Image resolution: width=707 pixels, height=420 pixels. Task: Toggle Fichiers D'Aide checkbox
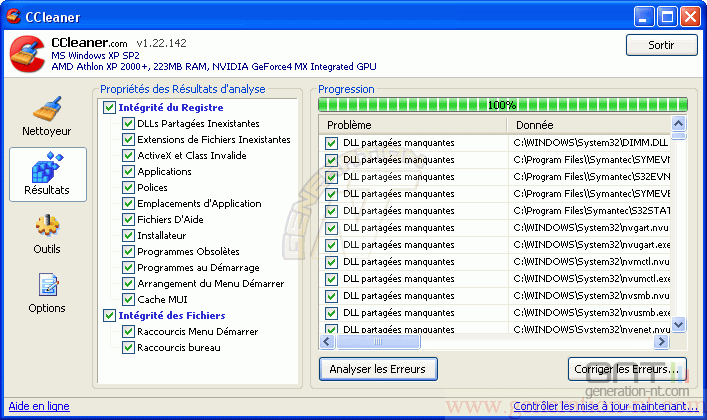[x=128, y=220]
